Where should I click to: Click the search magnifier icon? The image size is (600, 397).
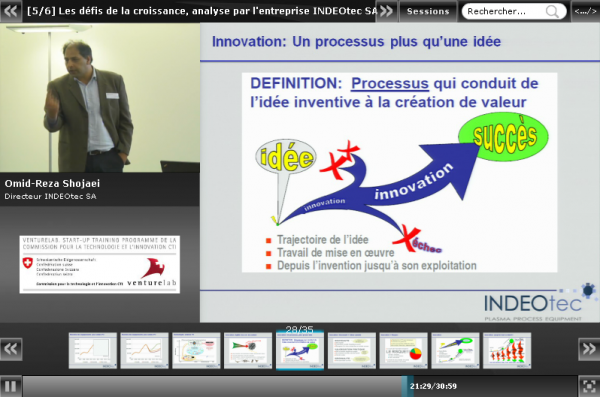click(552, 11)
